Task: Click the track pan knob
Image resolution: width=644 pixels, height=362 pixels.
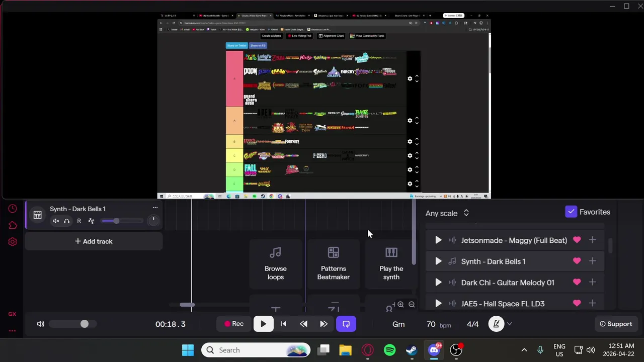Action: click(x=153, y=220)
